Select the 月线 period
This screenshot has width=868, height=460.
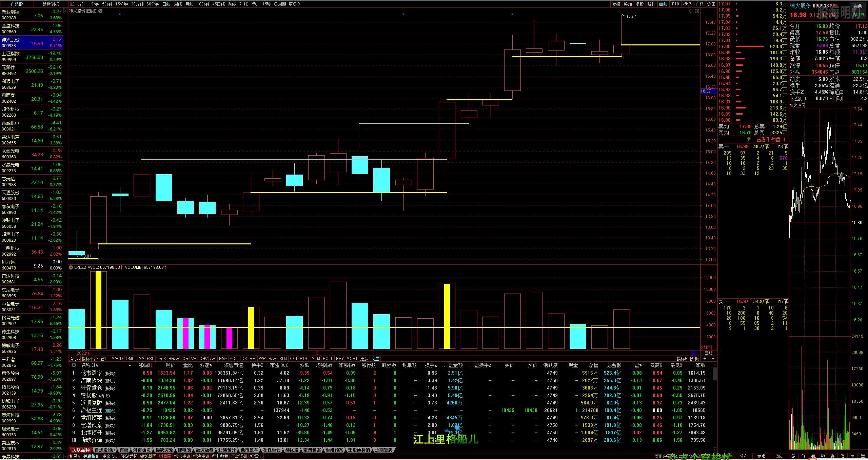pos(190,4)
